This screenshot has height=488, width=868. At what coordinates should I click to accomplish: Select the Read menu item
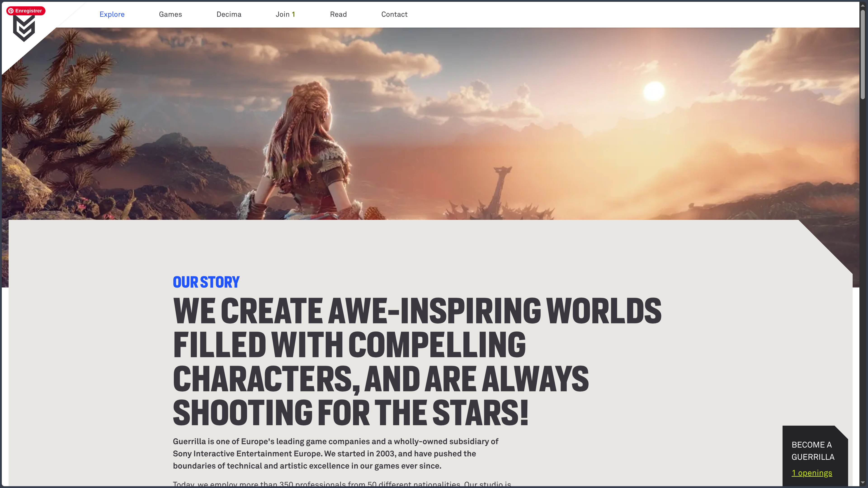[x=338, y=14]
